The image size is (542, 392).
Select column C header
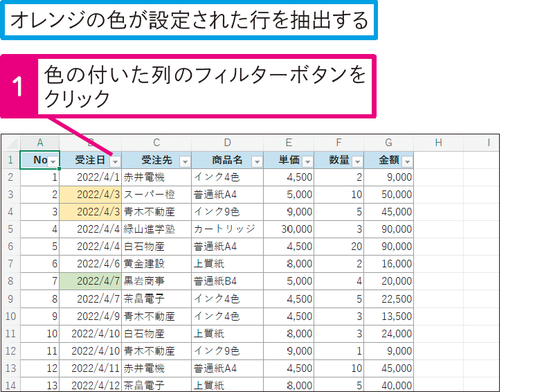(156, 143)
